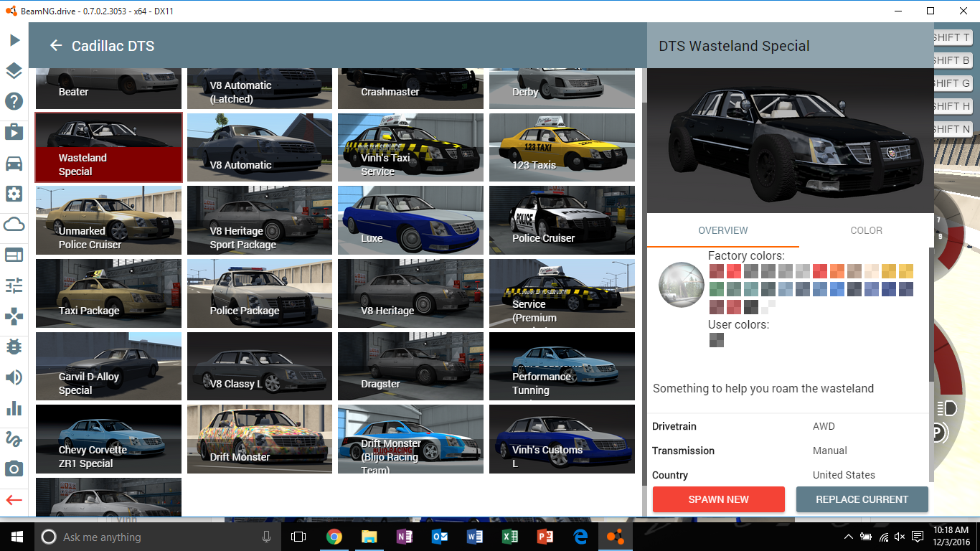Viewport: 980px width, 551px height.
Task: Select the Unmarked Police Cruiser configuration
Action: pyautogui.click(x=109, y=220)
